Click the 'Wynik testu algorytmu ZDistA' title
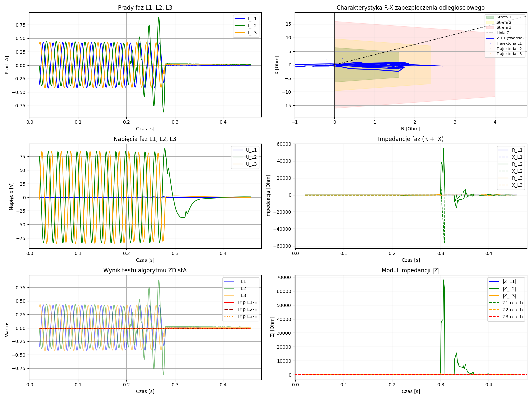The image size is (532, 399). [x=145, y=270]
